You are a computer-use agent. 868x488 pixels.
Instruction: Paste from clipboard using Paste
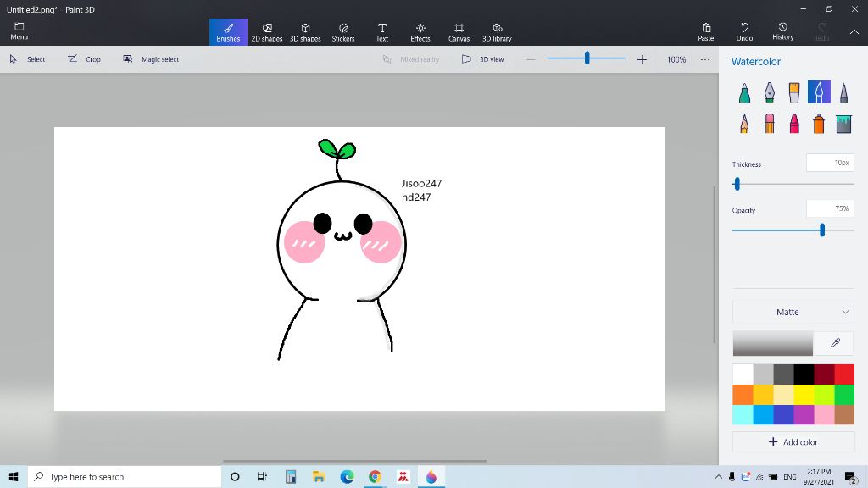706,32
